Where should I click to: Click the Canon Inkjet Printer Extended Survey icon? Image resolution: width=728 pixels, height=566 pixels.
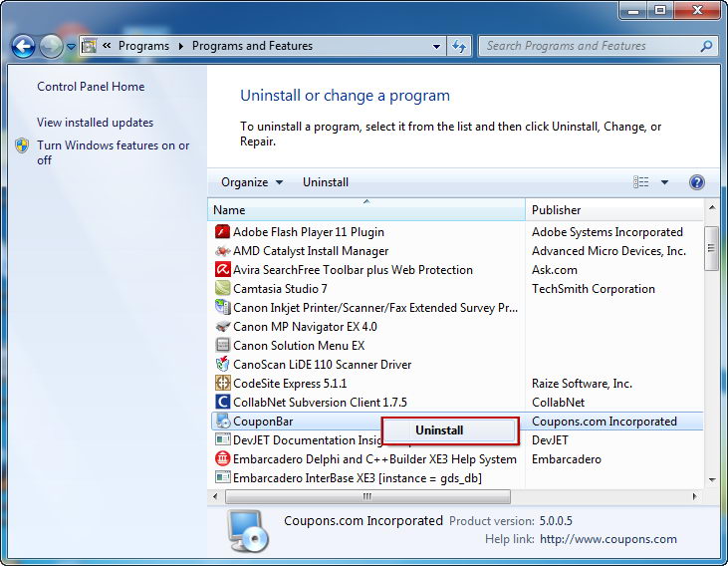tap(223, 307)
